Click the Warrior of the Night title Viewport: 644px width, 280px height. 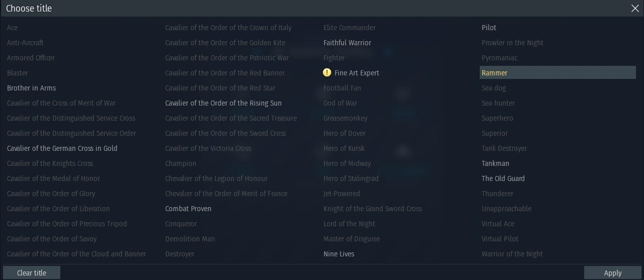[x=512, y=254]
